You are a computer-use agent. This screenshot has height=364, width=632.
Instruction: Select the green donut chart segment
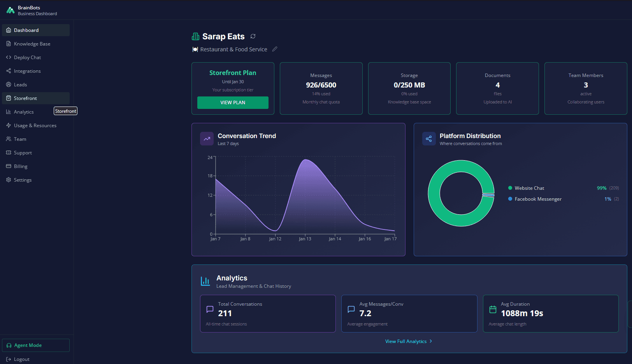(461, 165)
